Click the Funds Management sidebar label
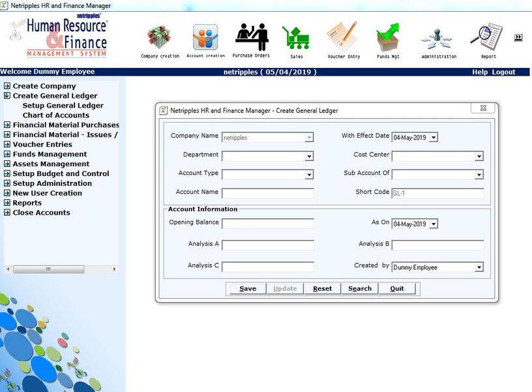Screen dimensions: 532x392 [50, 155]
